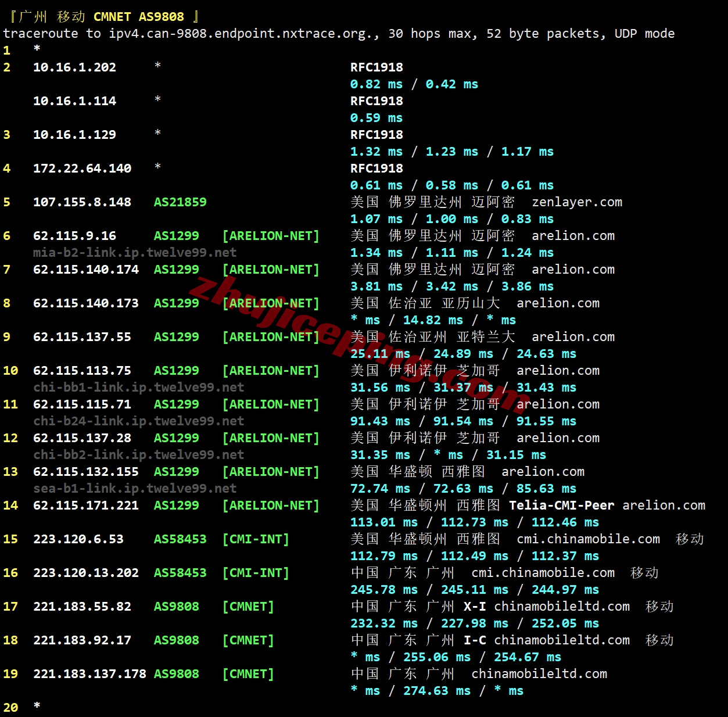Select the header text '广州 移动 CMNET AS9808'

[x=101, y=17]
